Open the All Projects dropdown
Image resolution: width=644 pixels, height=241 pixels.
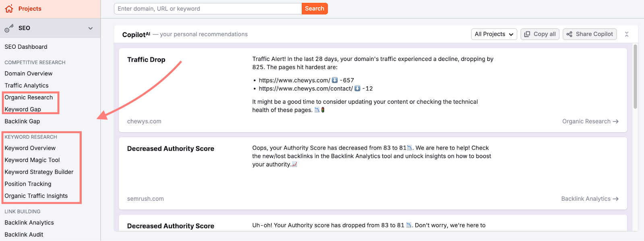493,34
